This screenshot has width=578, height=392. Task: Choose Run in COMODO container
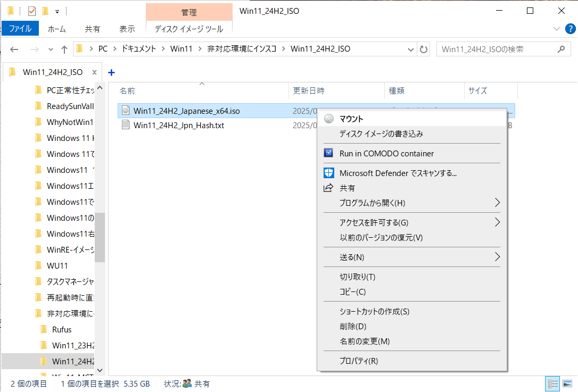point(412,153)
